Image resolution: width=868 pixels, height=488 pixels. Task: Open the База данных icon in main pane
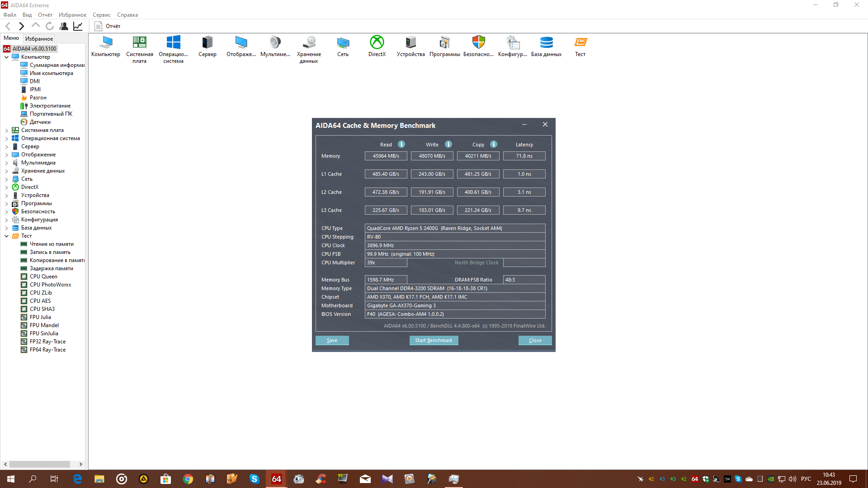click(x=546, y=46)
